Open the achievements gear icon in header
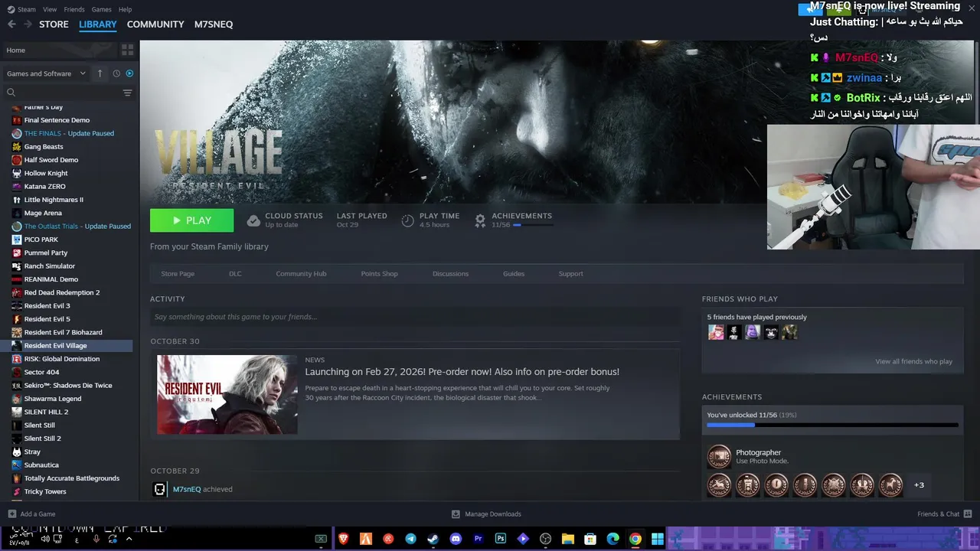 [x=480, y=220]
